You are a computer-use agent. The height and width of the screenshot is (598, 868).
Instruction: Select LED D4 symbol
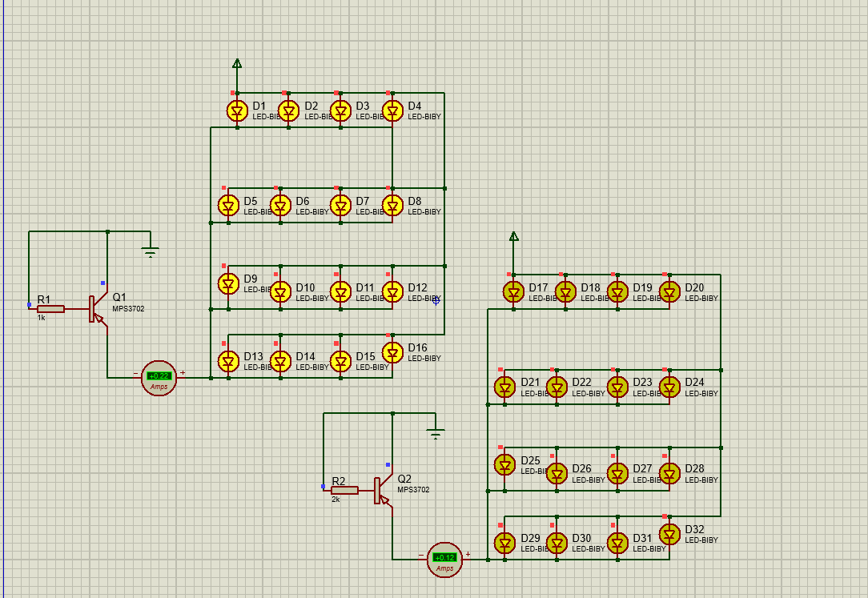pos(392,111)
